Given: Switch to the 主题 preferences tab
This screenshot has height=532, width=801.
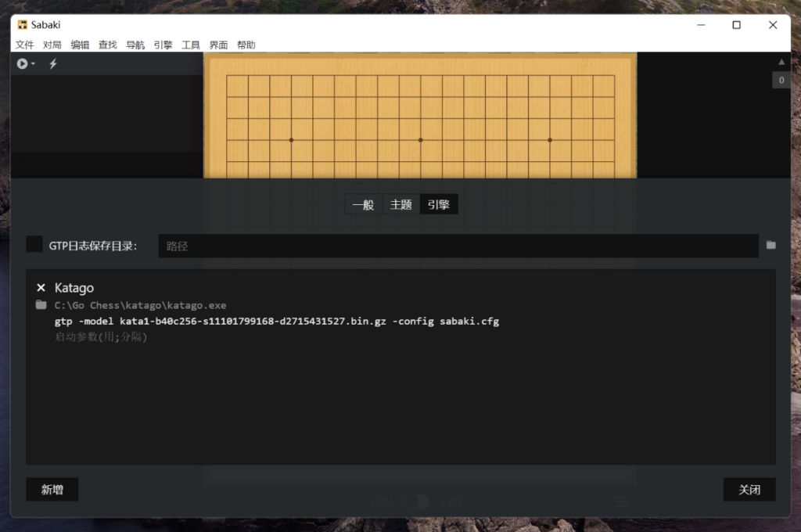Looking at the screenshot, I should click(401, 204).
